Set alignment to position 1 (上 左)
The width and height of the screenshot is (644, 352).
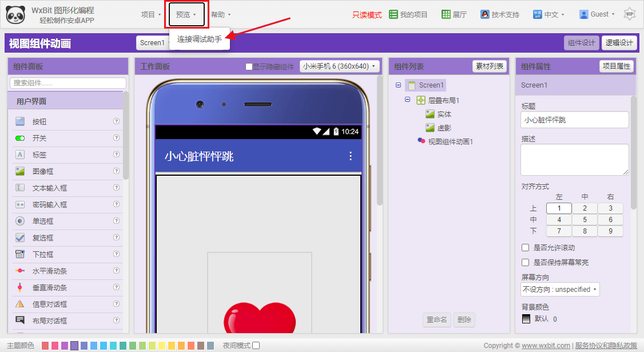(x=559, y=208)
